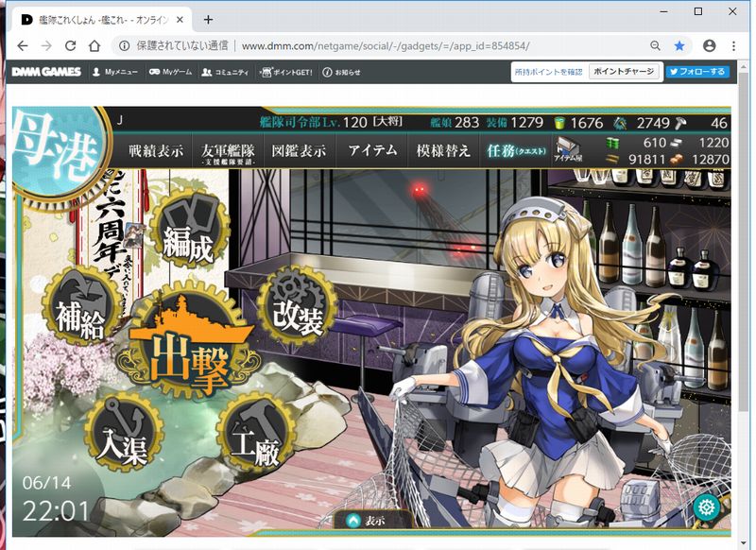The width and height of the screenshot is (756, 550).
Task: Open the Myメニュー link
Action: click(x=115, y=72)
